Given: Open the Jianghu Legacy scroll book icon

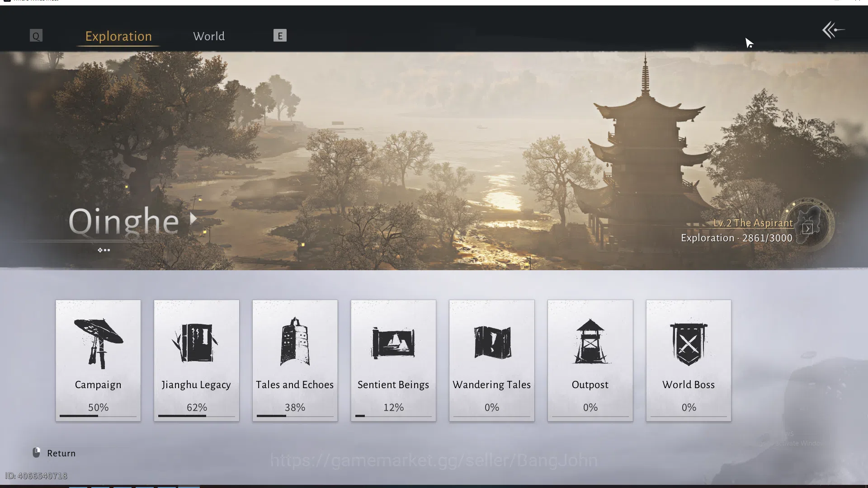Looking at the screenshot, I should pyautogui.click(x=195, y=342).
